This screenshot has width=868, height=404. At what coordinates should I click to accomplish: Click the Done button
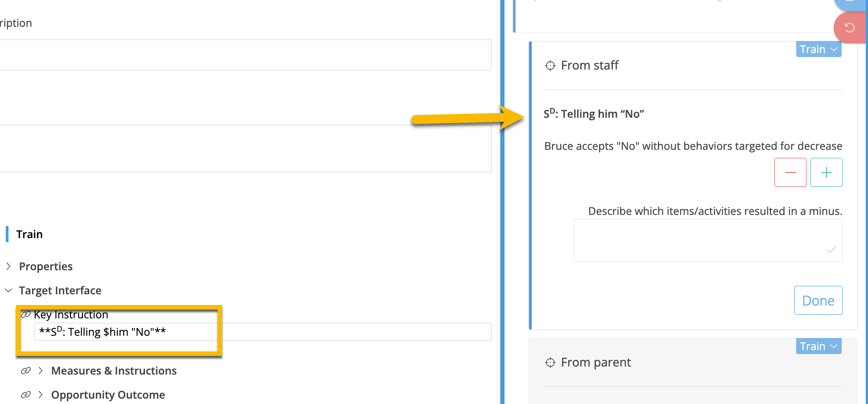pos(818,301)
